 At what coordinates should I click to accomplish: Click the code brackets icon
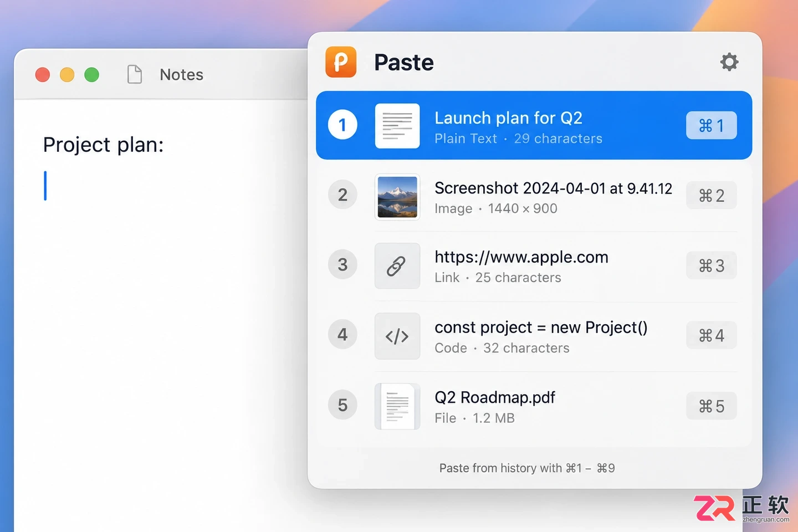pyautogui.click(x=397, y=336)
